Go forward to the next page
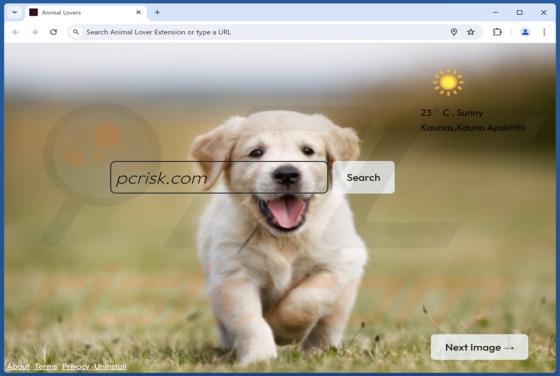The width and height of the screenshot is (560, 376). (x=35, y=32)
